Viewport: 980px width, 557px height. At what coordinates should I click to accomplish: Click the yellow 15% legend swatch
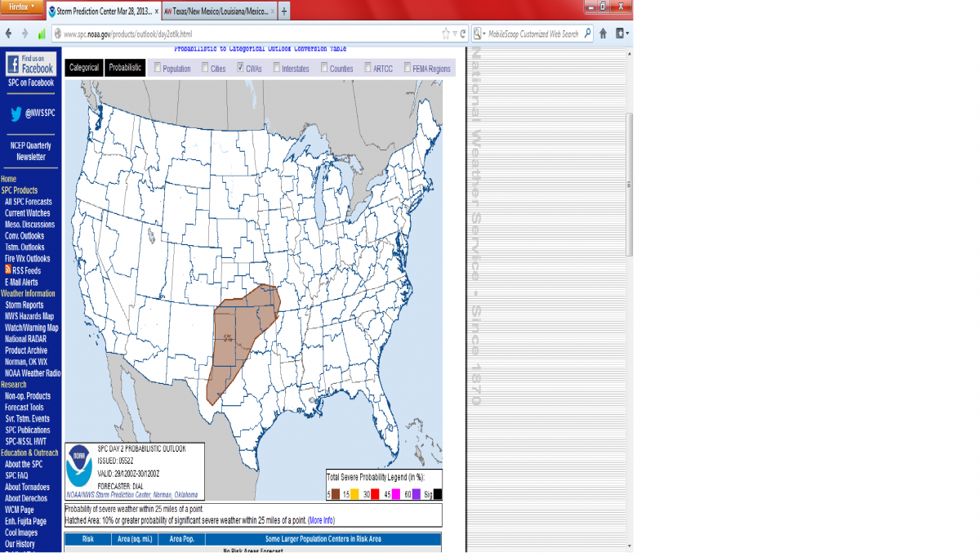pos(355,494)
